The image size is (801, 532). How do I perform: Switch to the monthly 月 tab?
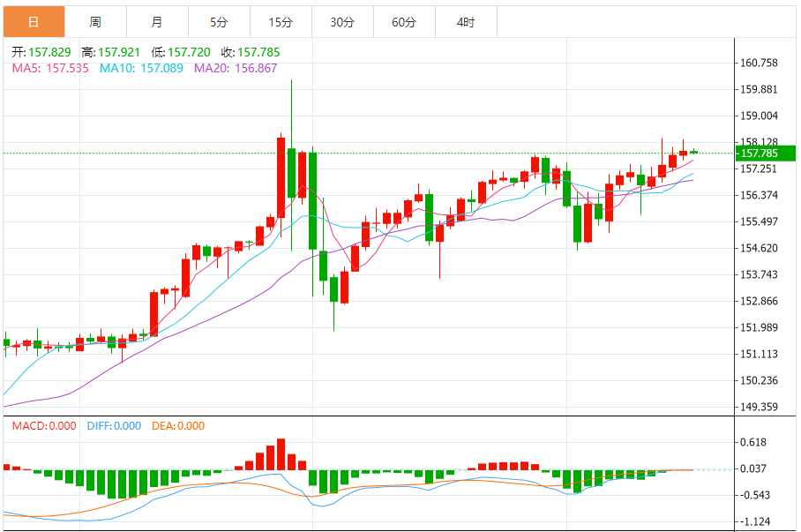(157, 22)
